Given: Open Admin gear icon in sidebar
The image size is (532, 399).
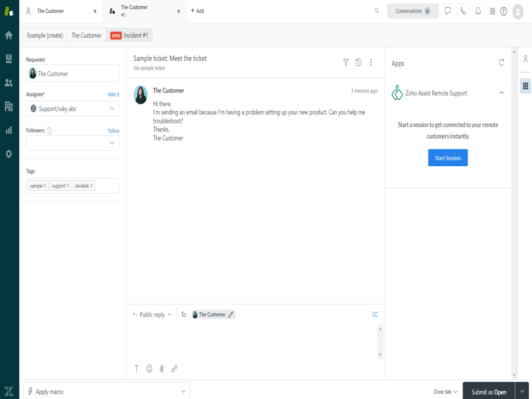Looking at the screenshot, I should coord(9,154).
